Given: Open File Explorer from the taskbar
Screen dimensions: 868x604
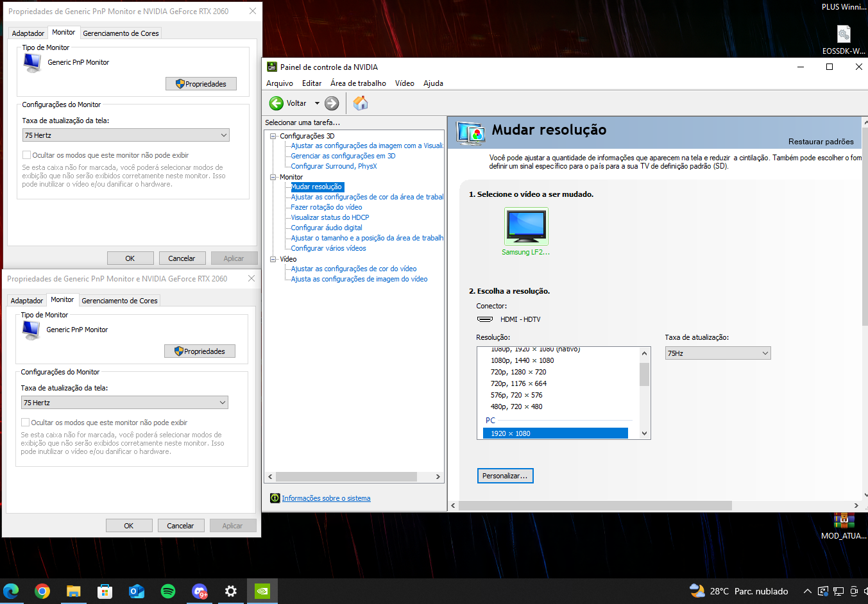Looking at the screenshot, I should click(x=74, y=591).
